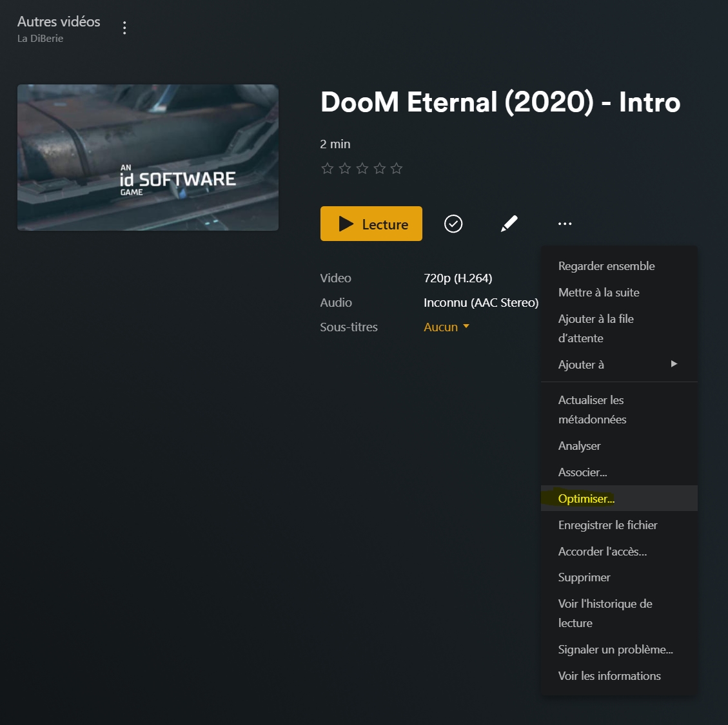Click Analyser in the context menu
The image size is (728, 725).
coord(619,445)
